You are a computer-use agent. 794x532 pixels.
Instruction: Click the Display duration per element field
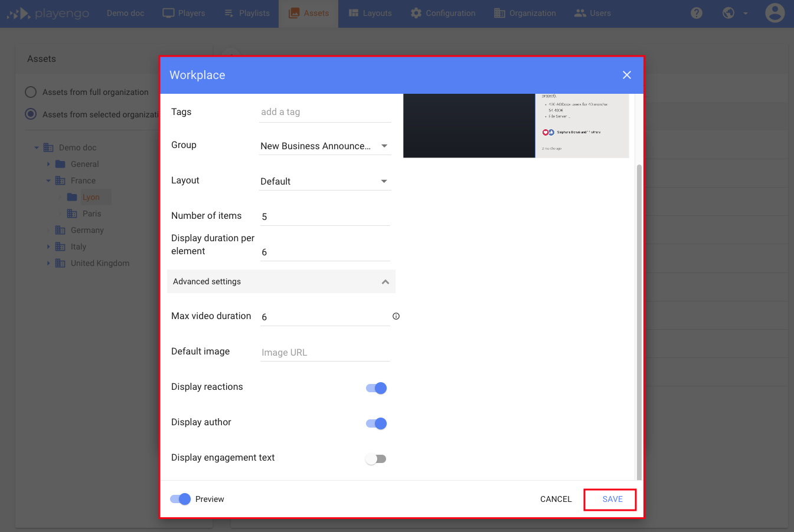click(325, 252)
